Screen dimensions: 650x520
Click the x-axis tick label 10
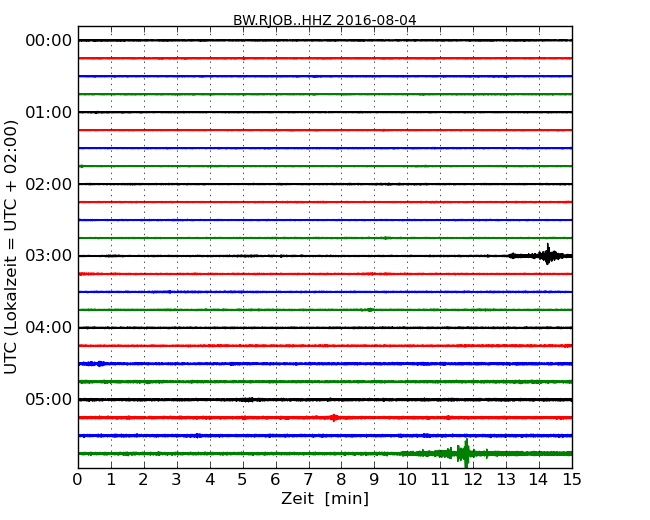[407, 480]
